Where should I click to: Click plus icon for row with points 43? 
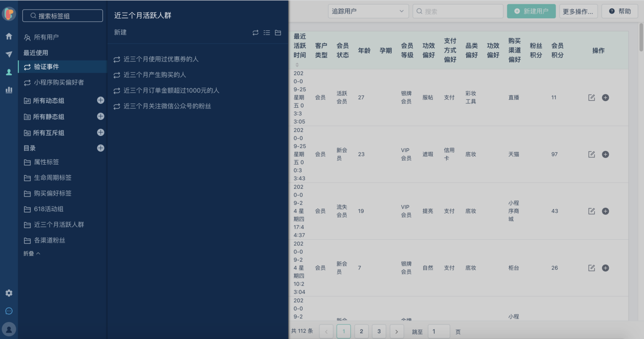605,211
